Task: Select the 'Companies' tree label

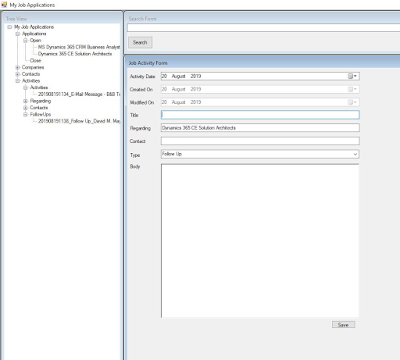Action: click(33, 67)
